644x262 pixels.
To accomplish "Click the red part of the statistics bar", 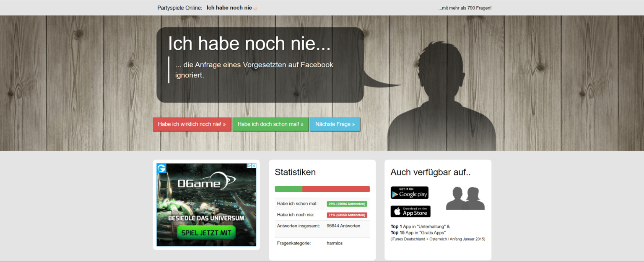I will click(x=336, y=189).
